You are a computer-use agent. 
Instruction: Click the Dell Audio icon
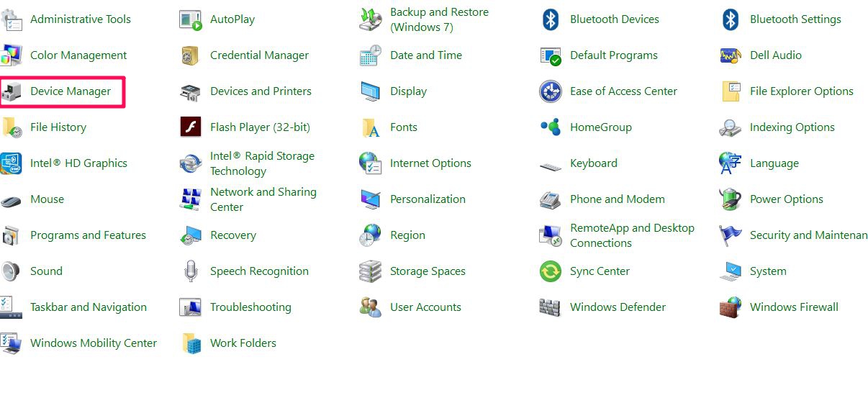[731, 55]
